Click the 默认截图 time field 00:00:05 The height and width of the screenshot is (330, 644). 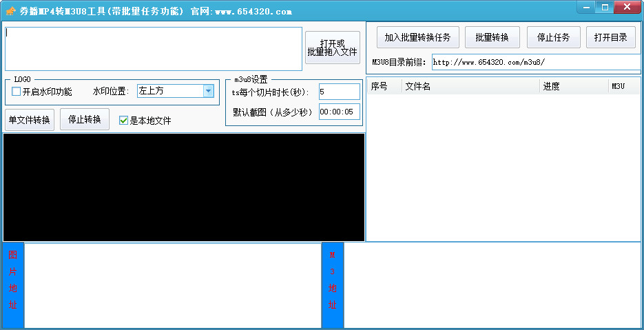pos(340,112)
